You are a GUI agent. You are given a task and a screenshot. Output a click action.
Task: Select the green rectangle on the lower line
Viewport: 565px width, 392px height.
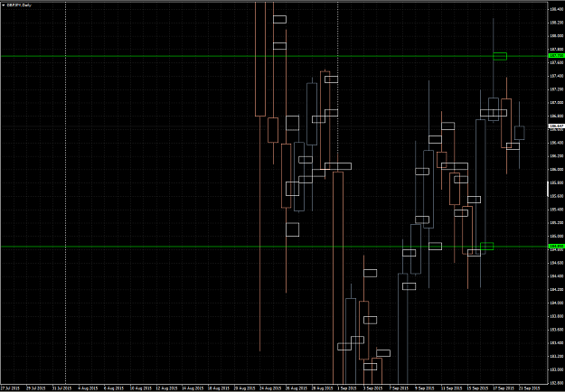click(x=487, y=247)
